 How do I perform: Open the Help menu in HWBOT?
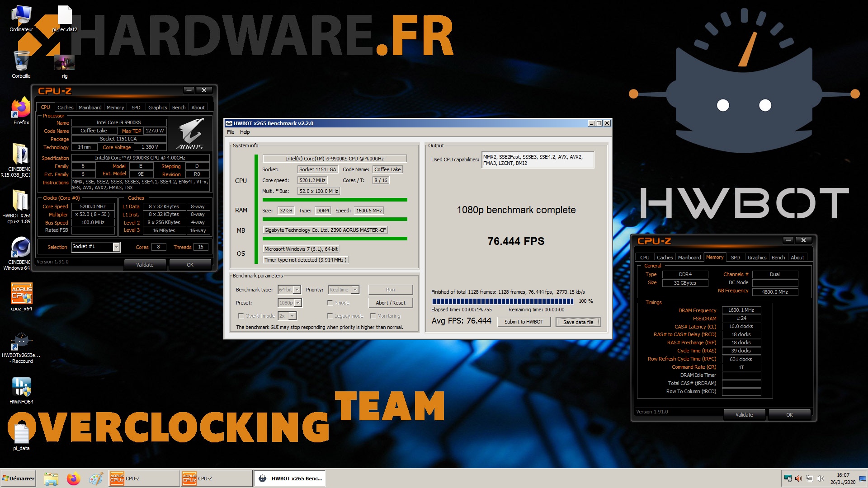tap(245, 132)
